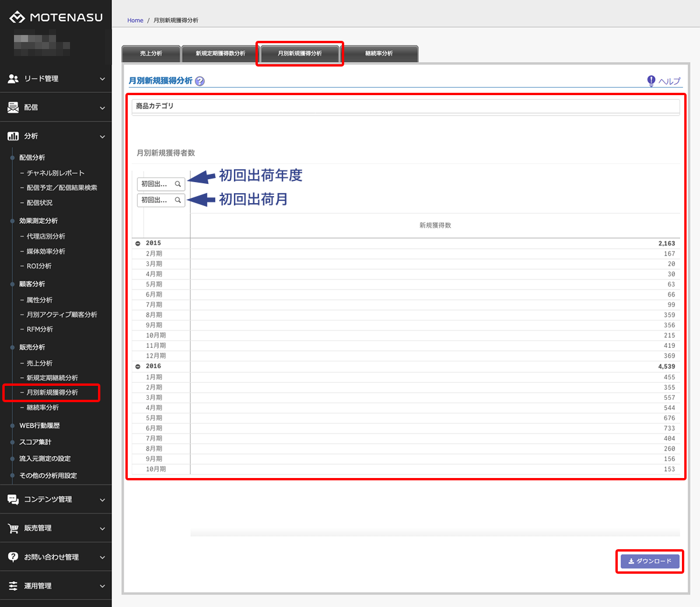
Task: Click the 運用管理 sliders icon
Action: tap(13, 586)
